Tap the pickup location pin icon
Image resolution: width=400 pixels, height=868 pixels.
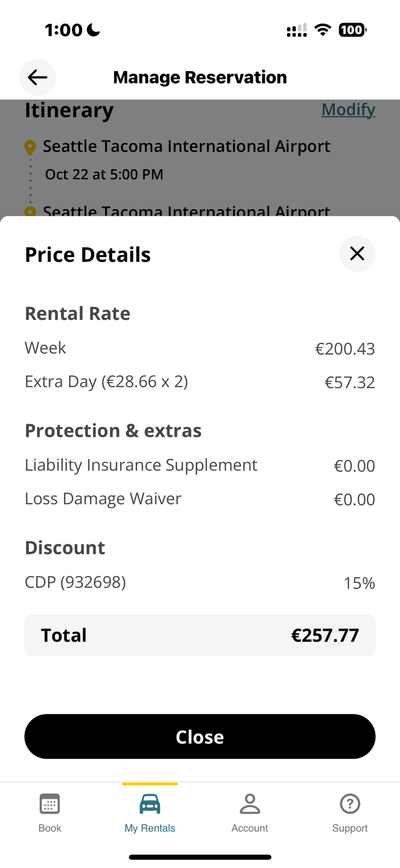coord(30,147)
